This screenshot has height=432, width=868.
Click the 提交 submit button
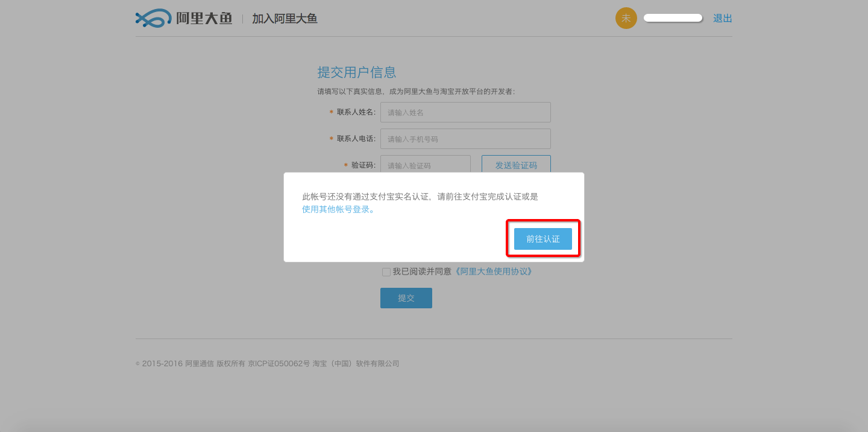pyautogui.click(x=406, y=298)
